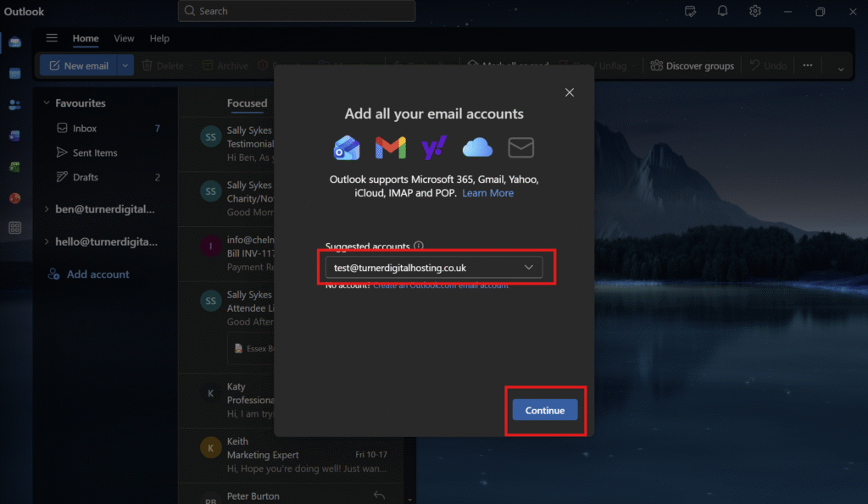Image resolution: width=868 pixels, height=504 pixels.
Task: Click the Discover groups button
Action: (x=692, y=66)
